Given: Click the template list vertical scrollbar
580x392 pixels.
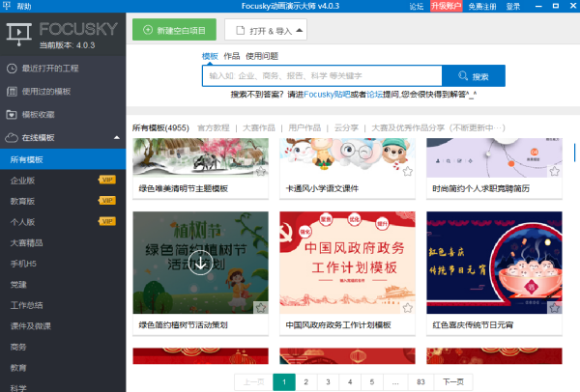Looking at the screenshot, I should [574, 153].
